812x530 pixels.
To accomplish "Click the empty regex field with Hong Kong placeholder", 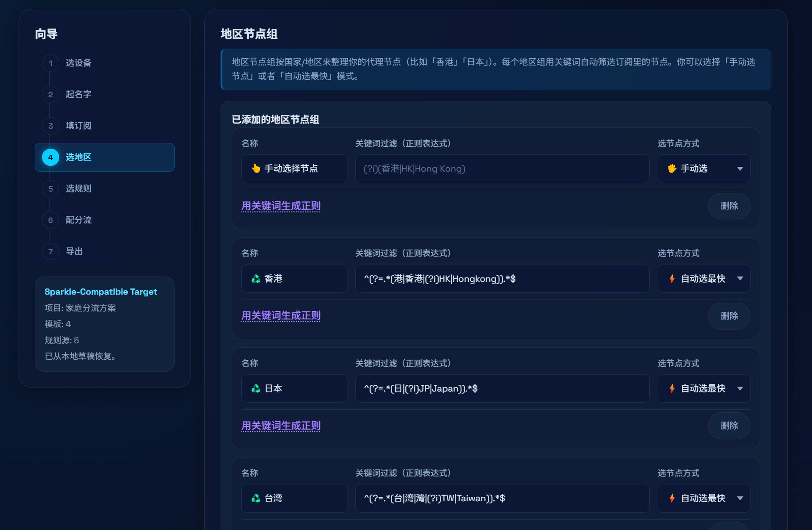I will 502,169.
